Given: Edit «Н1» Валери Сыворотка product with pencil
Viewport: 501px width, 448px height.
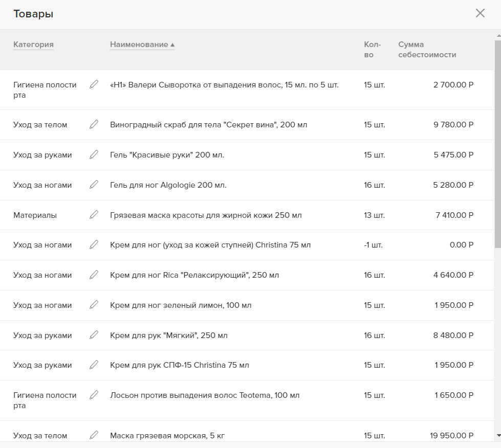Looking at the screenshot, I should coord(94,84).
